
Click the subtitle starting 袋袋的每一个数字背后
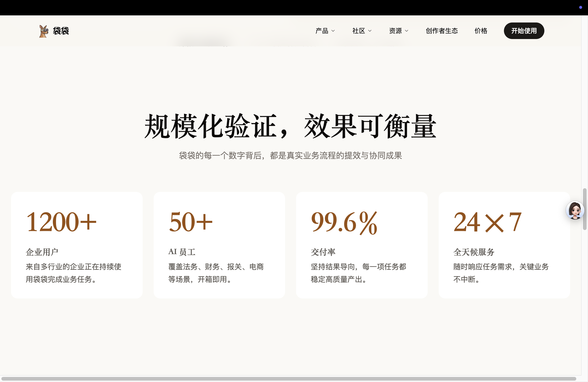pyautogui.click(x=291, y=156)
